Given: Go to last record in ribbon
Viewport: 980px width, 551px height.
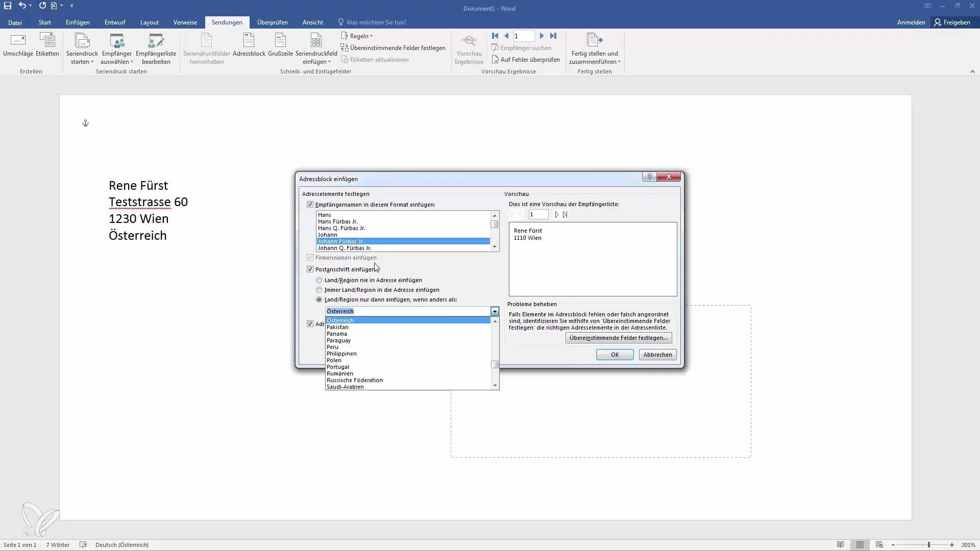Looking at the screenshot, I should tap(553, 36).
